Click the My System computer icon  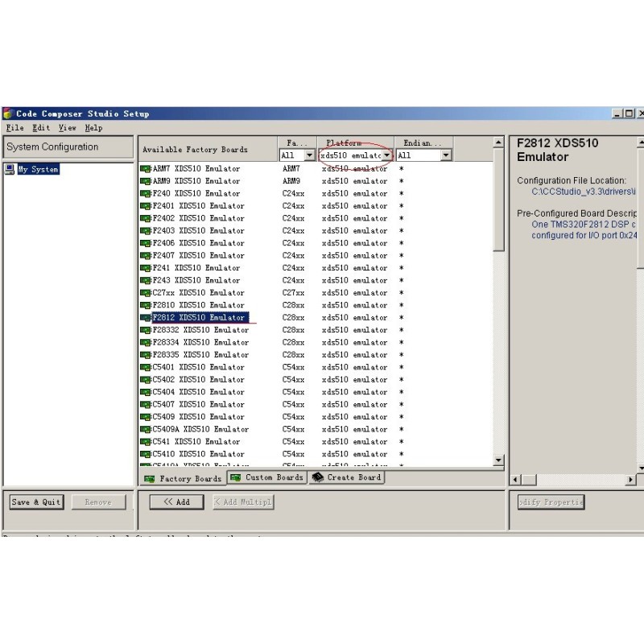click(10, 169)
